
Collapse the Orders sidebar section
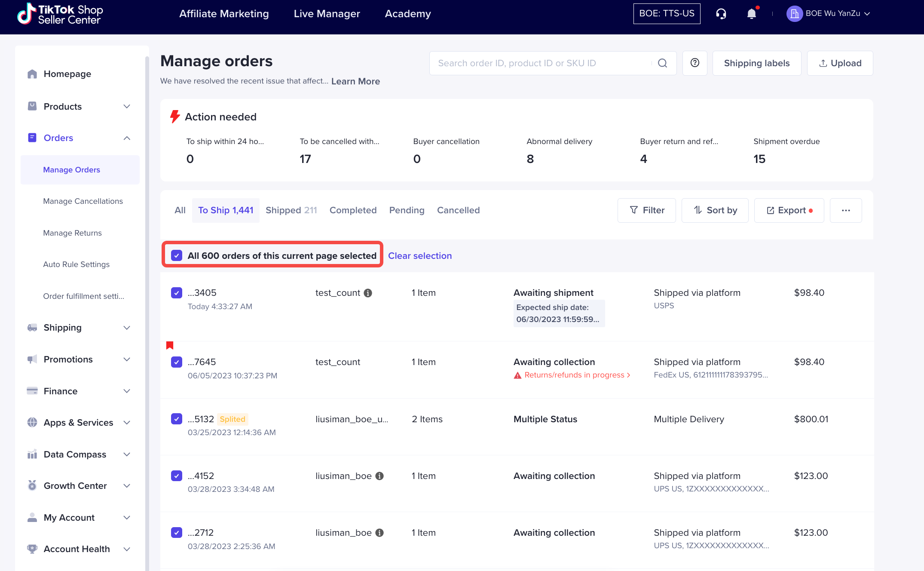coord(127,138)
